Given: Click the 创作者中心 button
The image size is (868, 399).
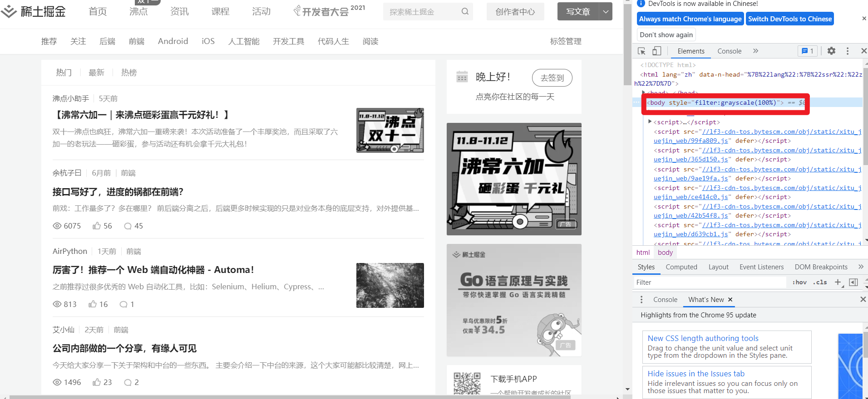Looking at the screenshot, I should 515,12.
